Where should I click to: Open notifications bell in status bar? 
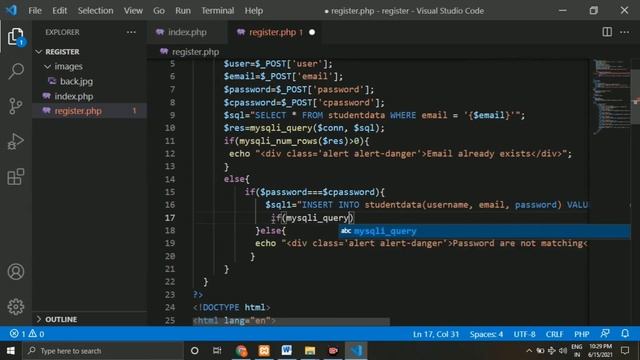(x=625, y=333)
